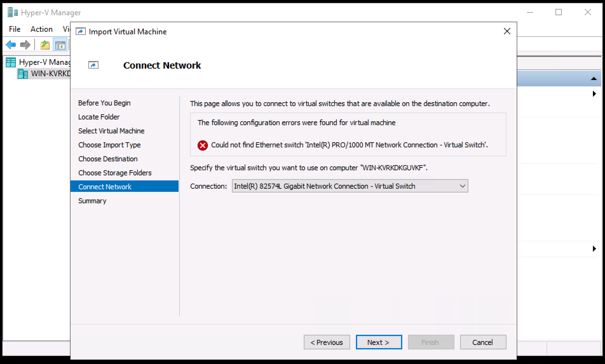This screenshot has height=364, width=605.
Task: Click the forward navigation arrow in the toolbar
Action: (24, 44)
